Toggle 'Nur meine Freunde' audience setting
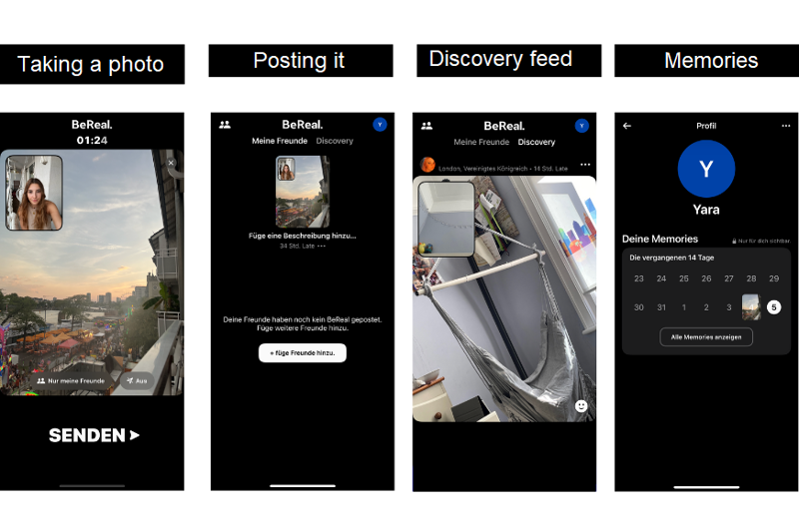The height and width of the screenshot is (532, 799). [x=71, y=381]
